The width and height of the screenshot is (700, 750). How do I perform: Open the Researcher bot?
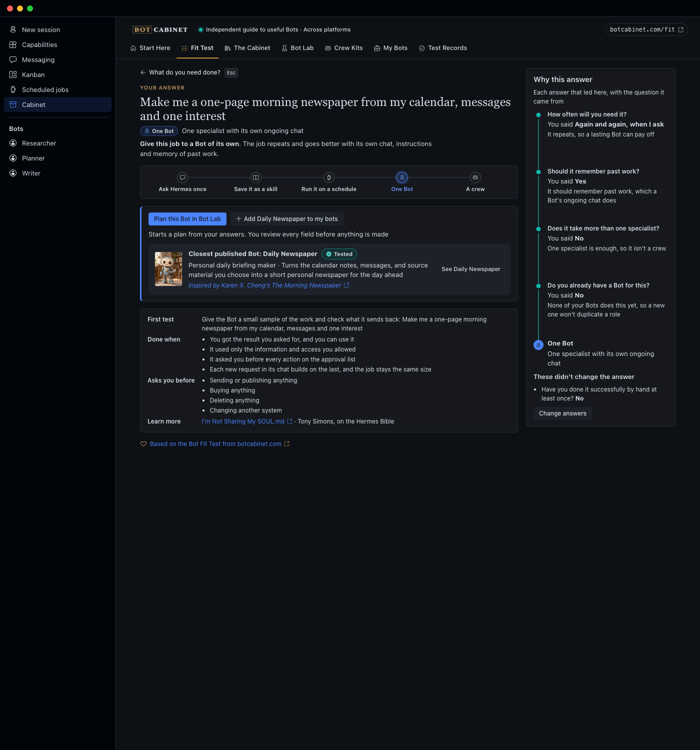tap(57, 143)
